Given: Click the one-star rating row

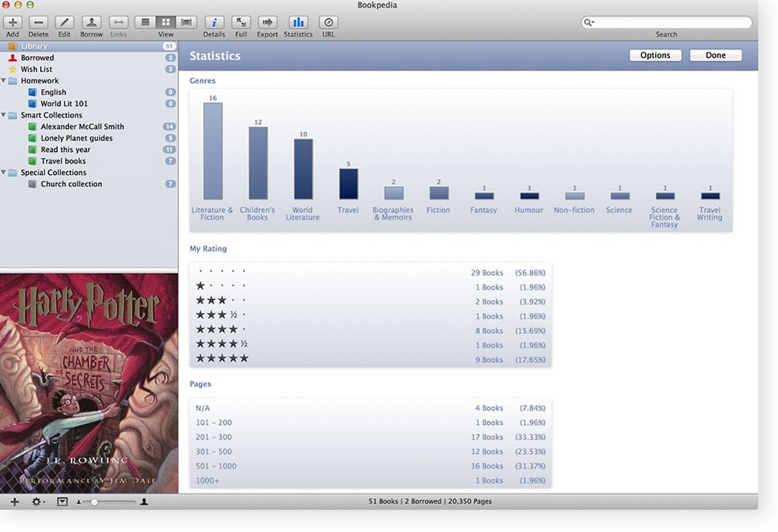Looking at the screenshot, I should coord(371,287).
